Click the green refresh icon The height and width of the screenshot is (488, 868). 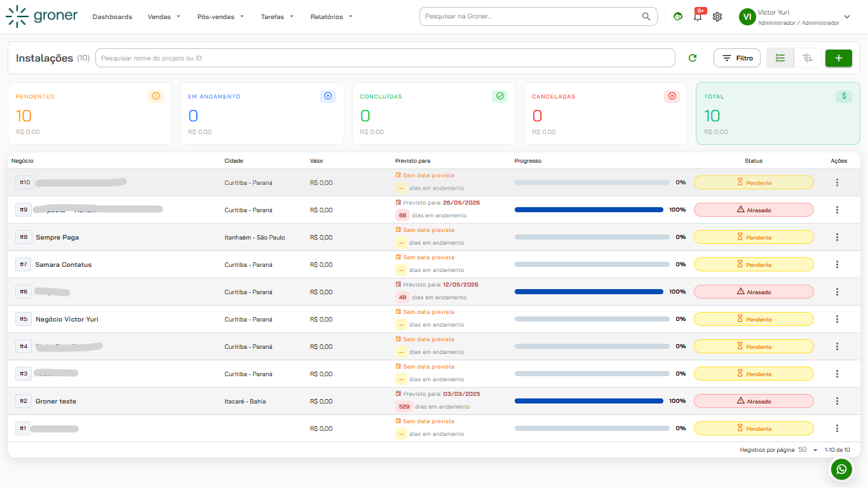(x=693, y=58)
